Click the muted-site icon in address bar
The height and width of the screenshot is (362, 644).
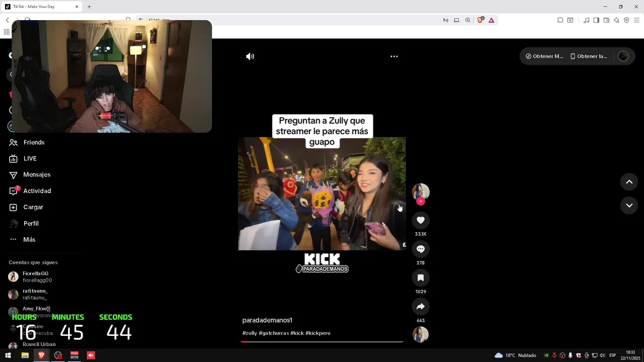point(445,20)
